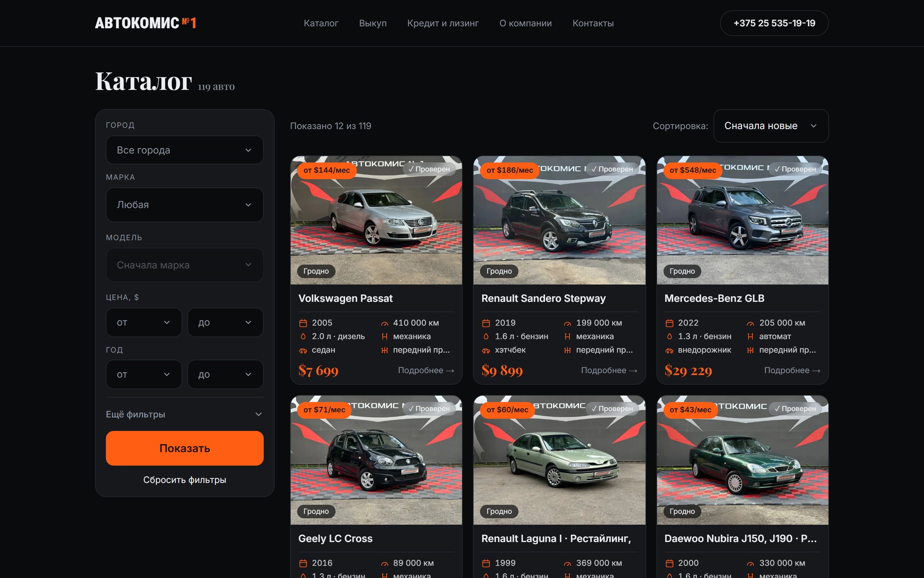924x578 pixels.
Task: Click the Renault Sandero Stepway title
Action: click(x=543, y=298)
